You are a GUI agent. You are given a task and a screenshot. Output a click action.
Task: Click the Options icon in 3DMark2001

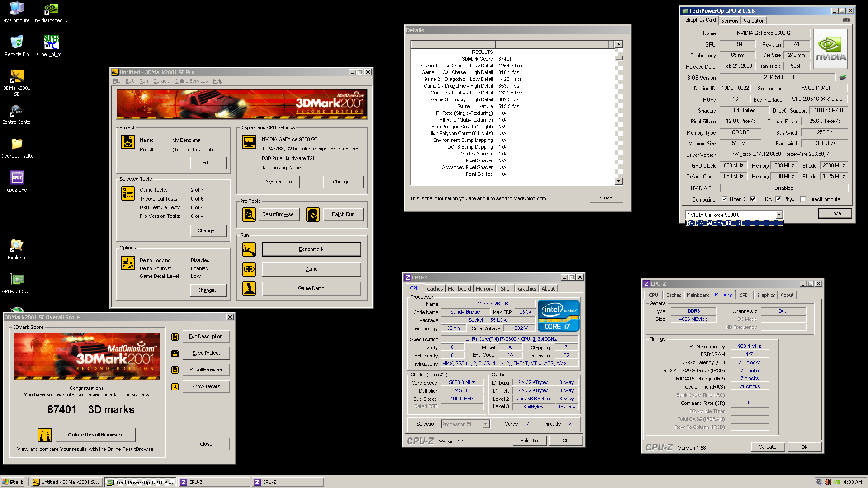(128, 263)
